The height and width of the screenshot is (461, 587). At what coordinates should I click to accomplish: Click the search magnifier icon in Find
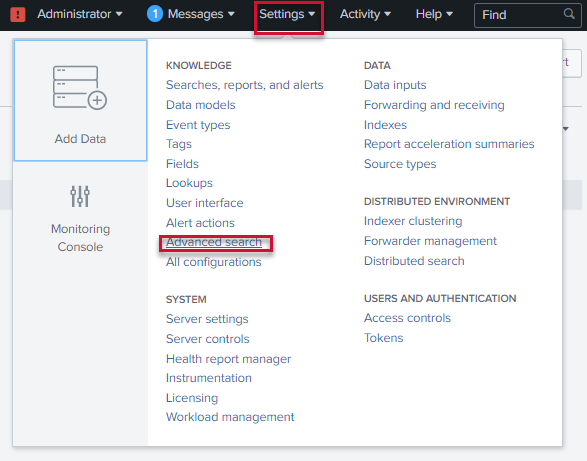(x=569, y=14)
